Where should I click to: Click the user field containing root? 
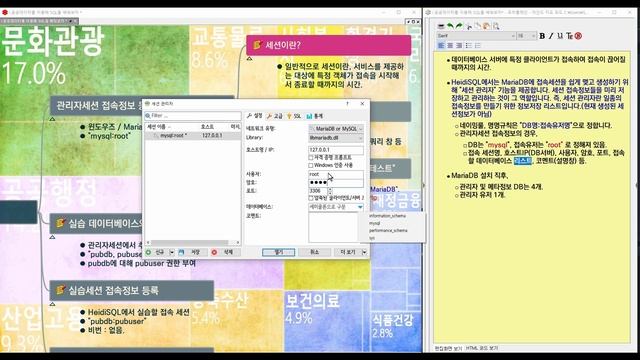336,174
